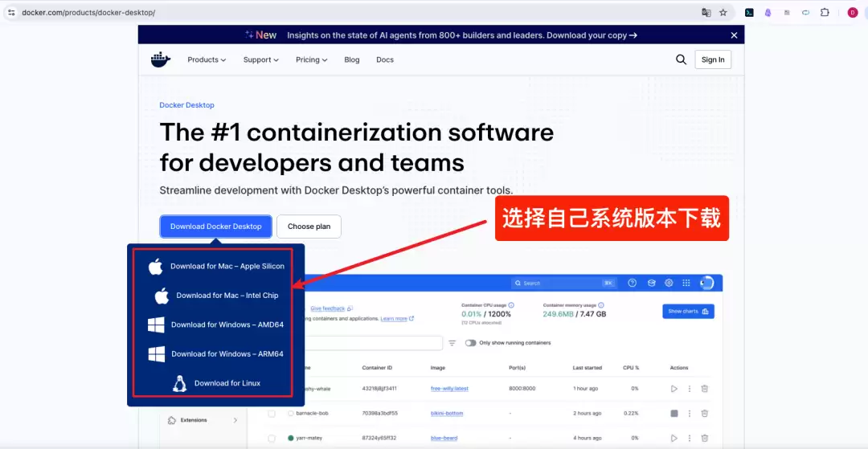Expand the Pricing menu
The image size is (868, 449).
pos(312,59)
